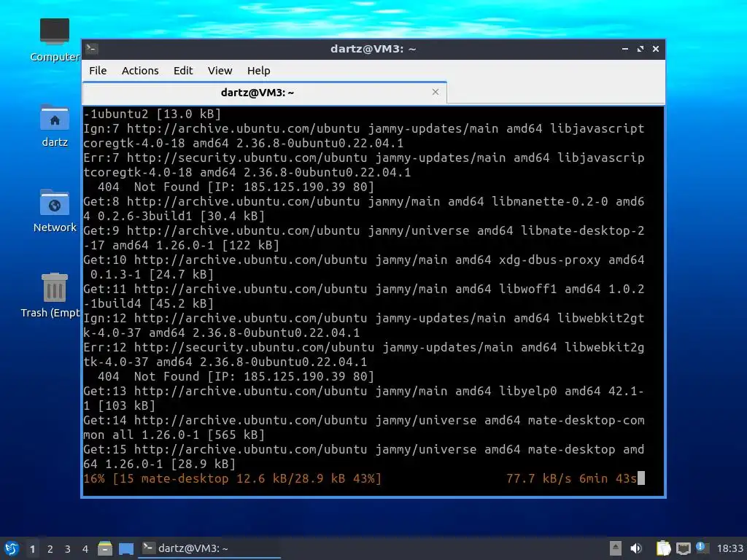Screen dimensions: 747x560
Task: Open the Network desktop icon
Action: pos(54,211)
